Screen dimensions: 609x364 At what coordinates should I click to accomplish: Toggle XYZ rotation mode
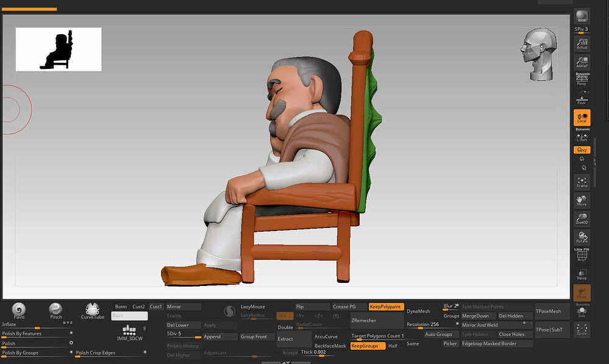(582, 150)
